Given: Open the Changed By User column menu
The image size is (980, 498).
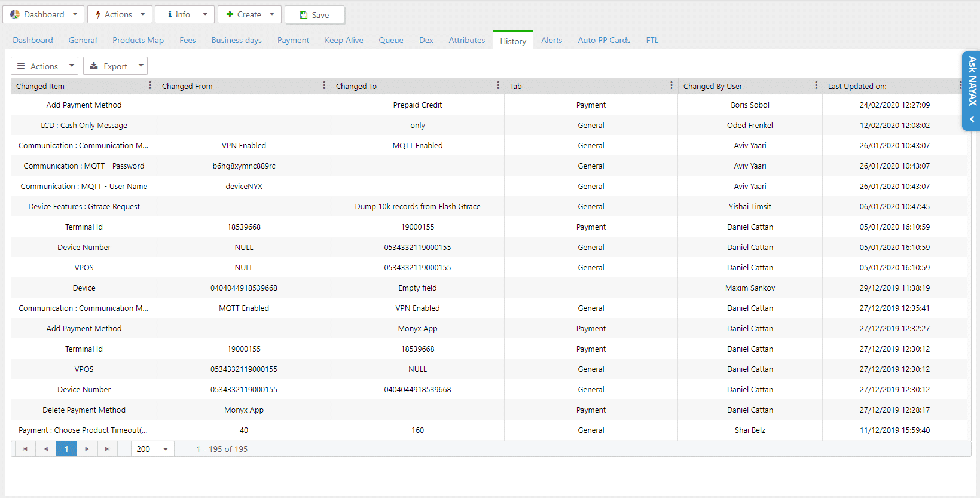Looking at the screenshot, I should pos(816,86).
